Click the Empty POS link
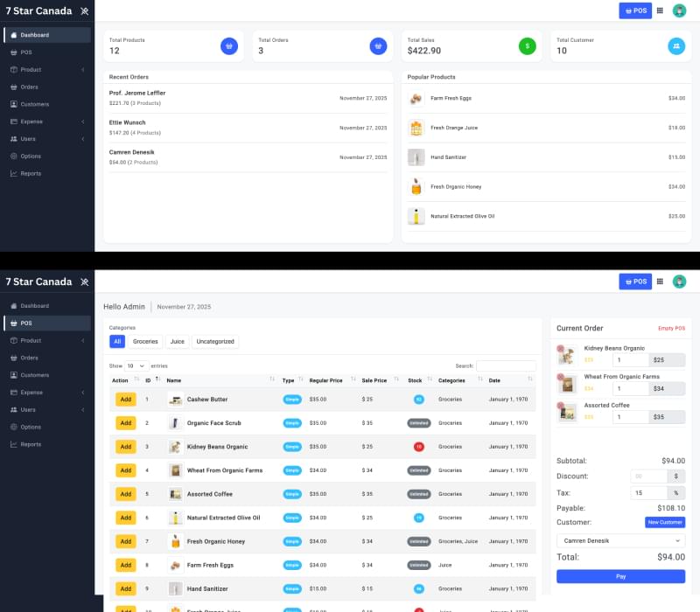Image resolution: width=700 pixels, height=612 pixels. 671,328
